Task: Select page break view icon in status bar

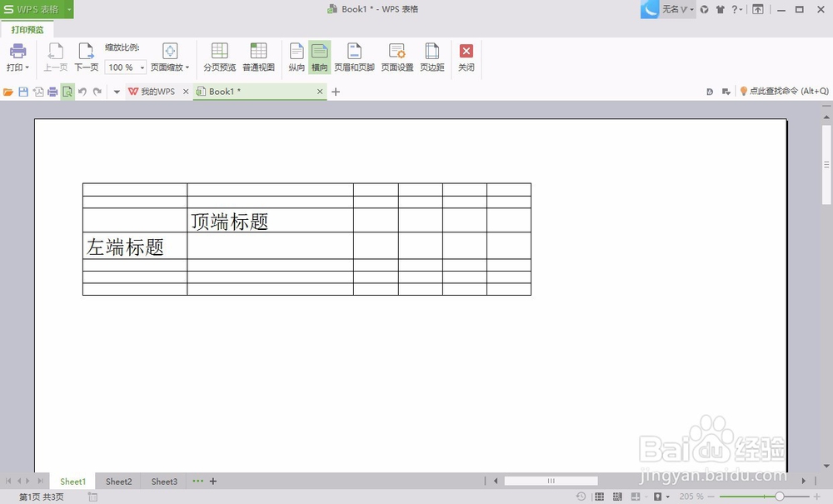Action: [x=617, y=497]
